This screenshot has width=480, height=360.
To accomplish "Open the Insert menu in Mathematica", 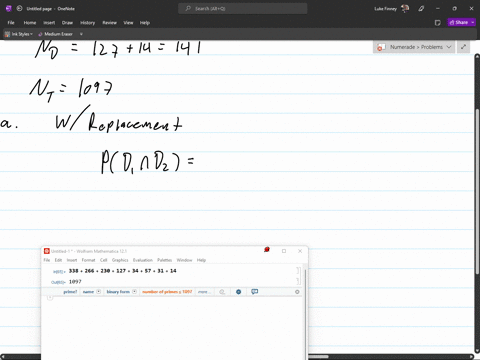I will pyautogui.click(x=72, y=260).
